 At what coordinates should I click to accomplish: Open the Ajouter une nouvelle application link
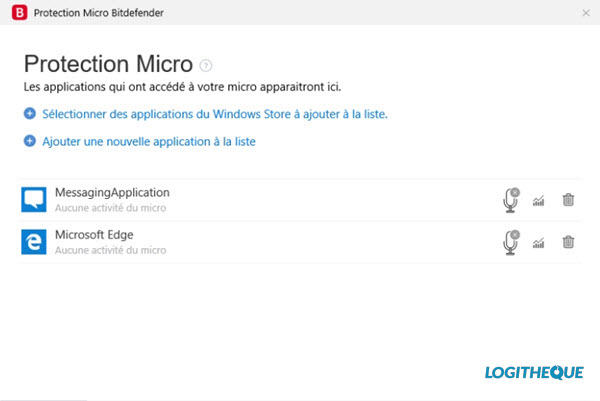pos(149,142)
